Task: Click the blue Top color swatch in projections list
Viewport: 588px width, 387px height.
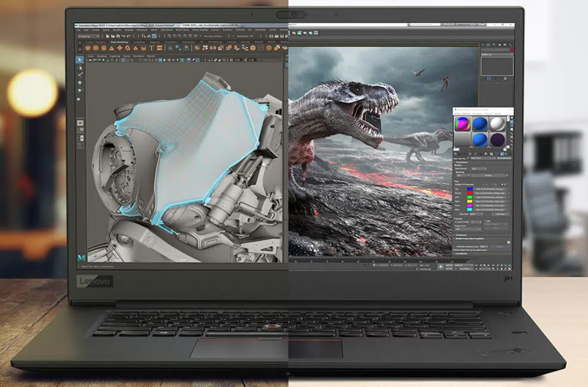Action: pyautogui.click(x=470, y=189)
